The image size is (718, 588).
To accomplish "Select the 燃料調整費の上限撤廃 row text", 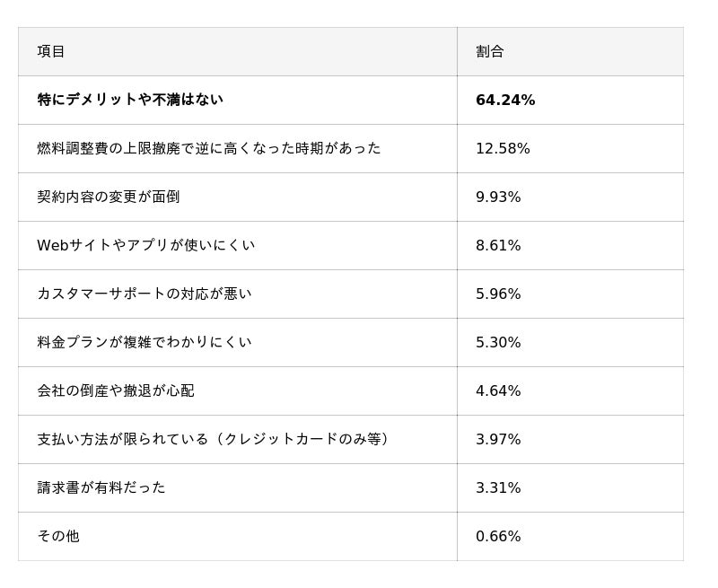I will tap(208, 148).
